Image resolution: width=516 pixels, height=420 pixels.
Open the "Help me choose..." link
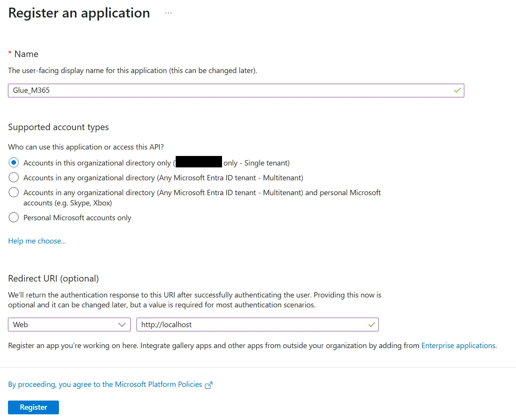click(x=37, y=241)
